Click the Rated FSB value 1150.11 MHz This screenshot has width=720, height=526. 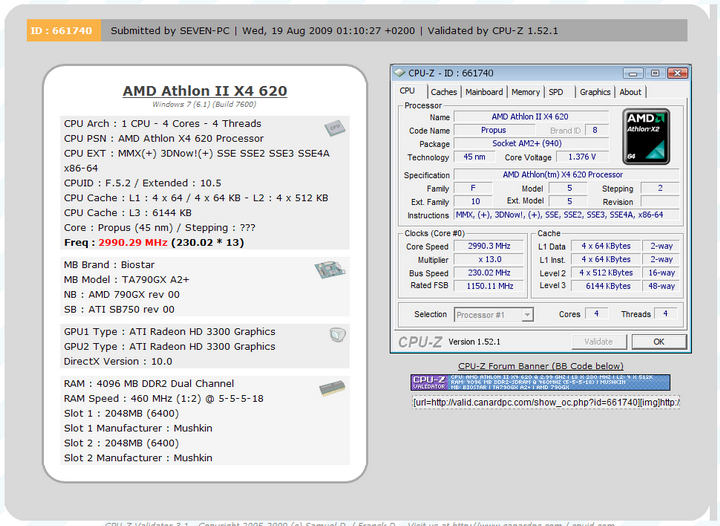pyautogui.click(x=489, y=286)
